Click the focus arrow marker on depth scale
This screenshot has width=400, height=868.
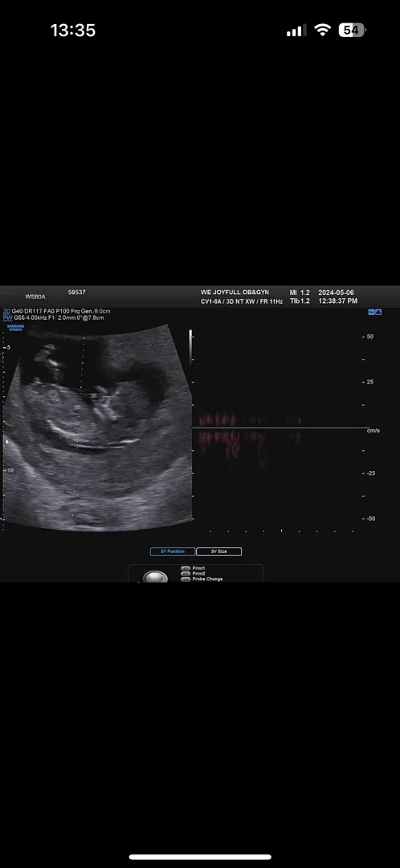coord(6,442)
